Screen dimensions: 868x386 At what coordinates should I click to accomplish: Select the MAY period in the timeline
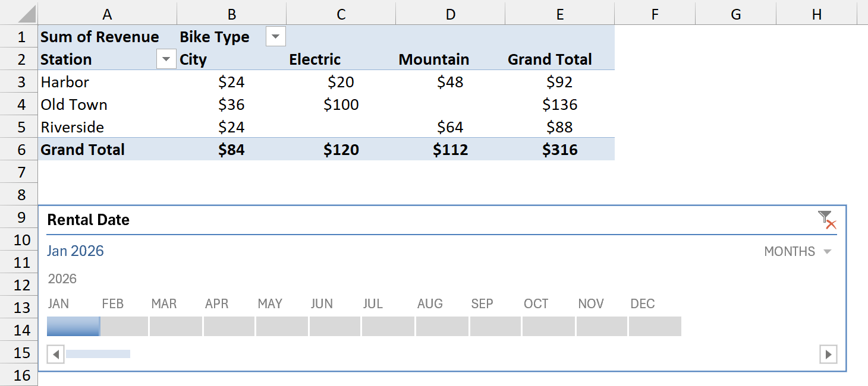click(x=282, y=326)
